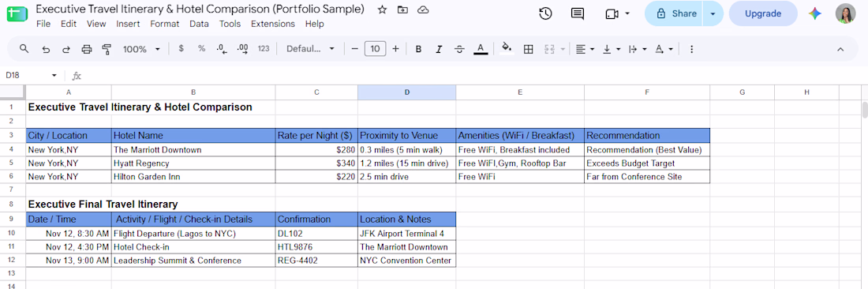Open more number formats 123
Image resolution: width=868 pixels, height=289 pixels.
tap(264, 49)
